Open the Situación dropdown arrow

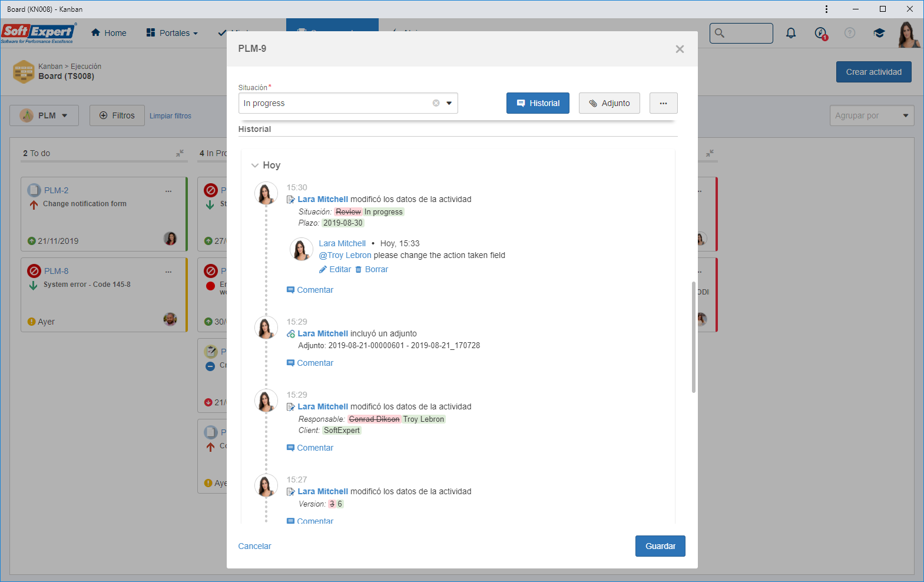pyautogui.click(x=449, y=103)
